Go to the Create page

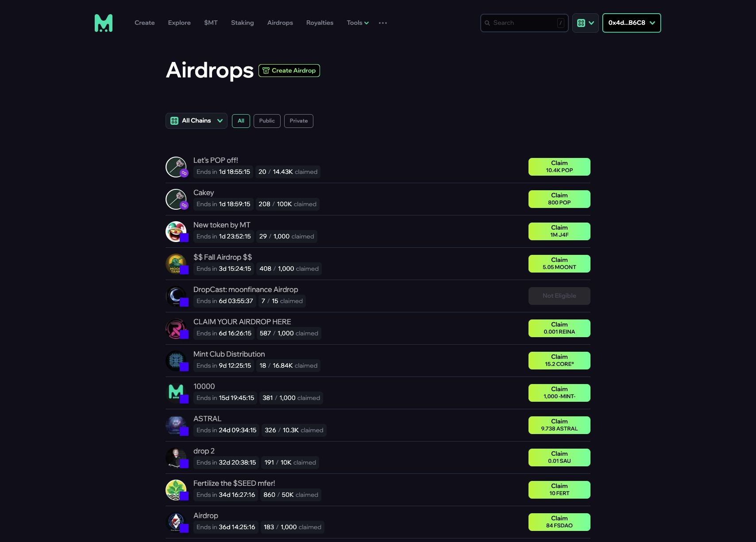point(145,23)
